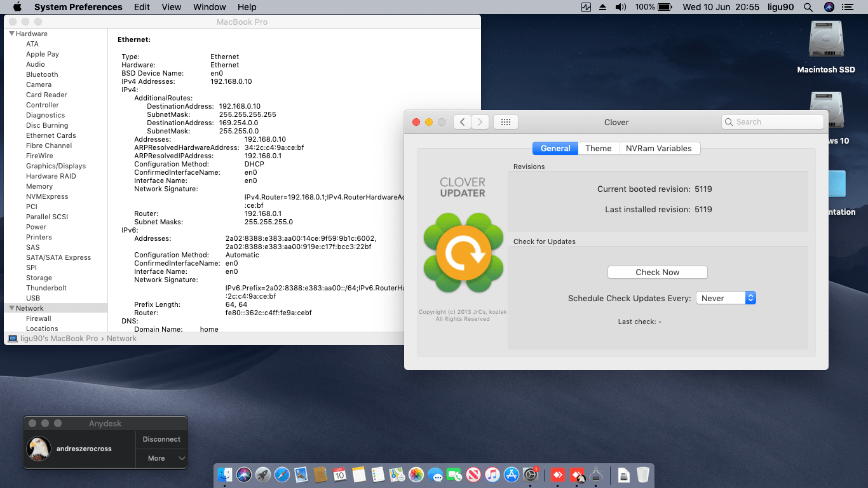The width and height of the screenshot is (868, 488).
Task: Click the activity graph menu bar icon
Action: point(586,7)
